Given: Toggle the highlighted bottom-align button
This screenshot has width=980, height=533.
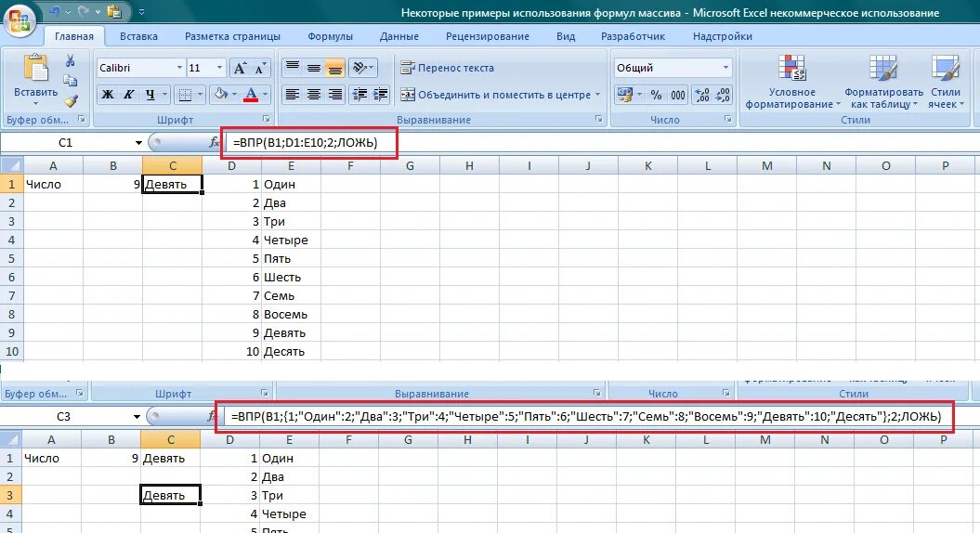Looking at the screenshot, I should 335,68.
